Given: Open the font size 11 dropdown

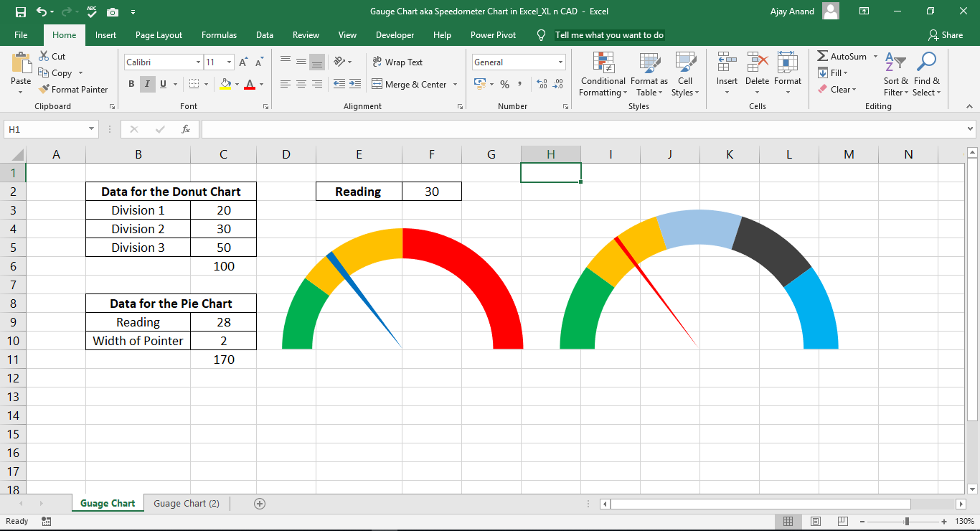Looking at the screenshot, I should 229,62.
